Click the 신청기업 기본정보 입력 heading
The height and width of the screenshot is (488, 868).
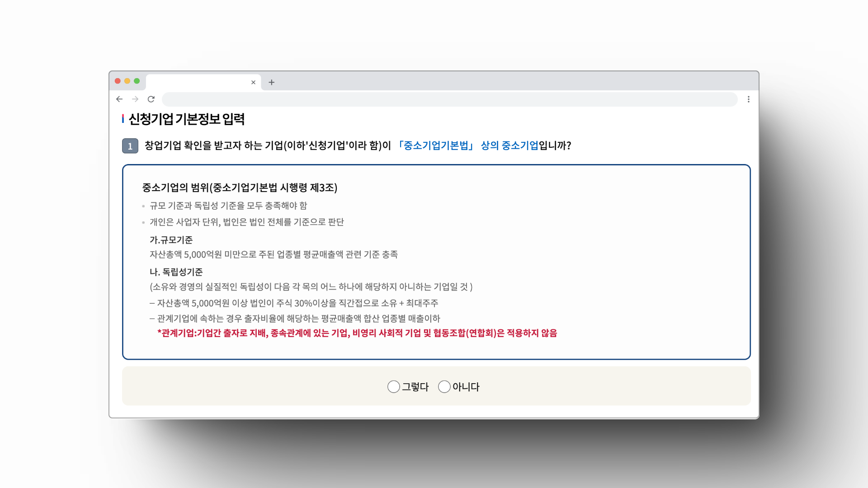click(x=186, y=119)
